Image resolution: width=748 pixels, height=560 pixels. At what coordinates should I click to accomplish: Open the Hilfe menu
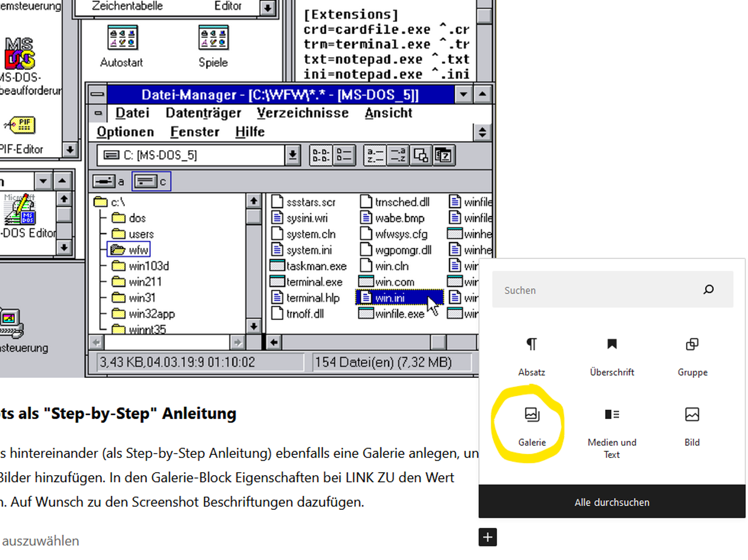250,132
